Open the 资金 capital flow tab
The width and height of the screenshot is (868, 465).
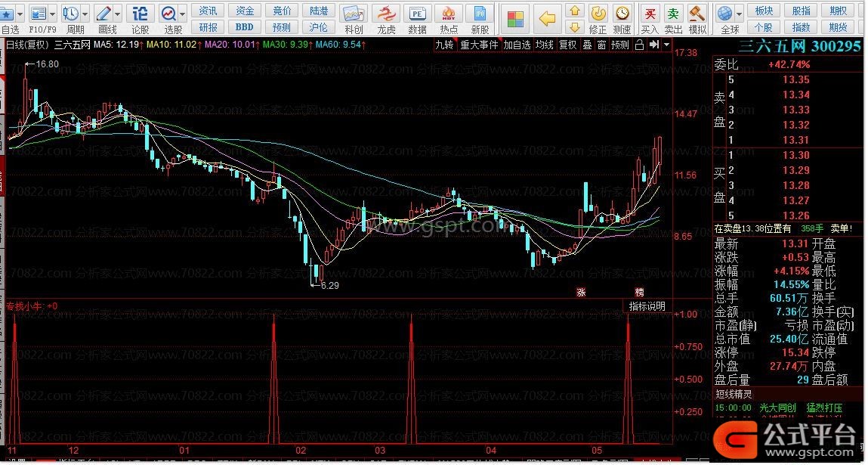click(x=245, y=11)
